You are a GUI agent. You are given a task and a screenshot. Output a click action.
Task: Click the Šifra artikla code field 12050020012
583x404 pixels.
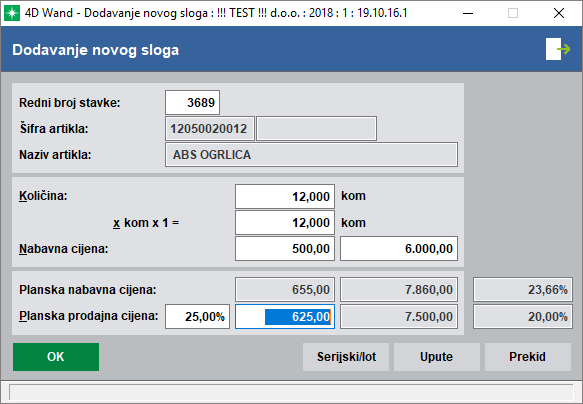tap(210, 129)
